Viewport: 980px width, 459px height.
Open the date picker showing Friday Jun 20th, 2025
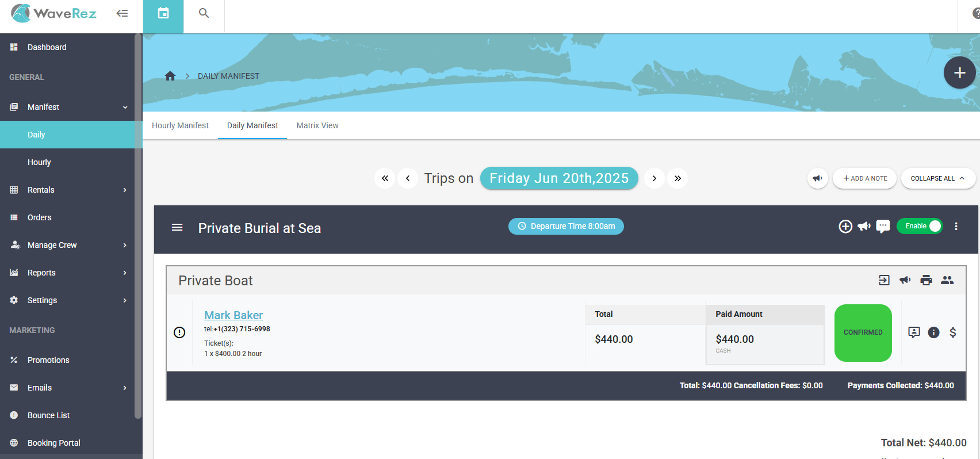tap(559, 178)
